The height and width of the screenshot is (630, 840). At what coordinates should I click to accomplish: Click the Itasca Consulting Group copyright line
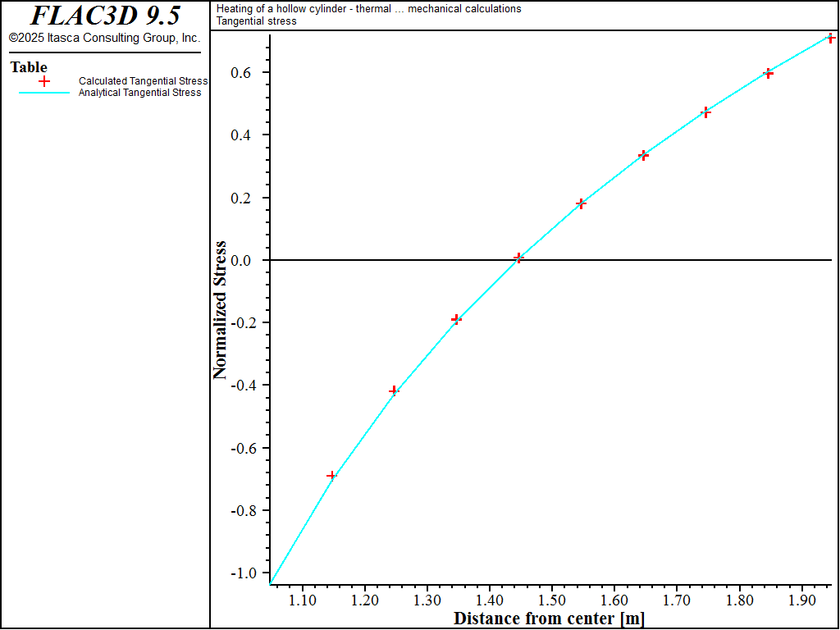coord(105,39)
